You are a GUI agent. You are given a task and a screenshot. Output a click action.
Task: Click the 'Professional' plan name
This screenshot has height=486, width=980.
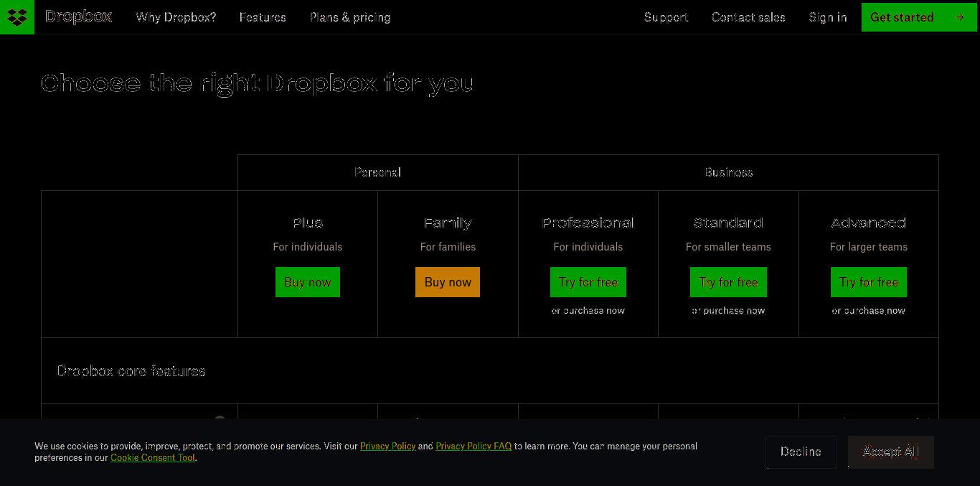[588, 223]
